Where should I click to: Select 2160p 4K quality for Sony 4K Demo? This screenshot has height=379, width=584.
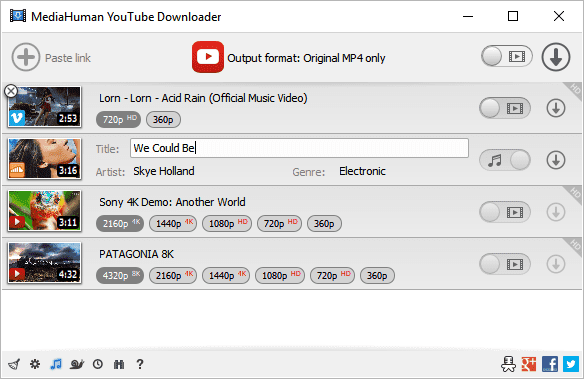click(120, 223)
